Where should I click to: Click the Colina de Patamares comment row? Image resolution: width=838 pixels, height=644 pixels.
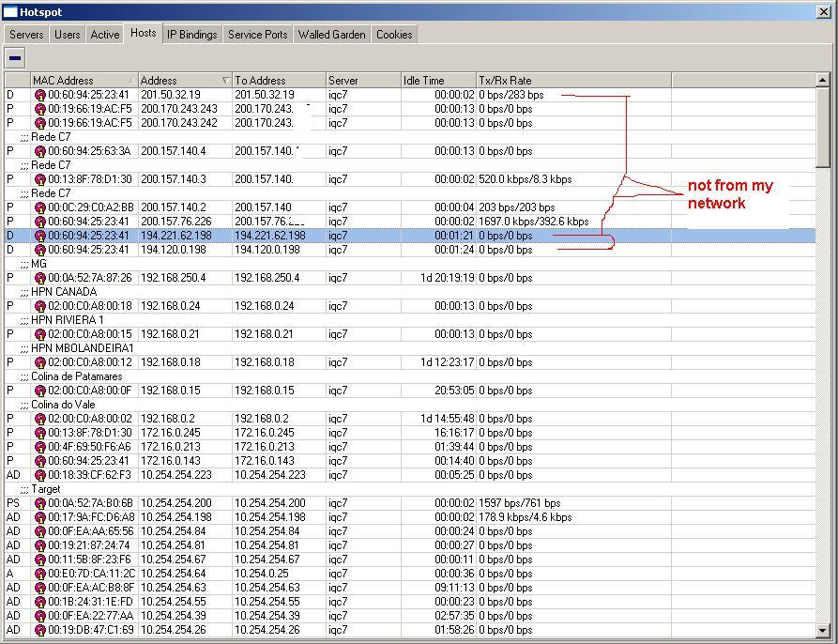click(x=410, y=376)
